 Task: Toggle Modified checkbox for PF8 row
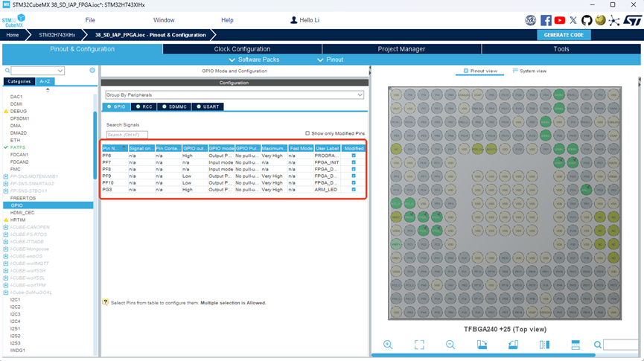pos(354,169)
